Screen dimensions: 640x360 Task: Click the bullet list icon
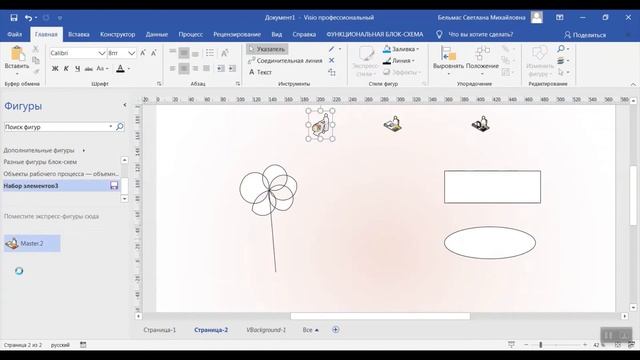pos(210,53)
